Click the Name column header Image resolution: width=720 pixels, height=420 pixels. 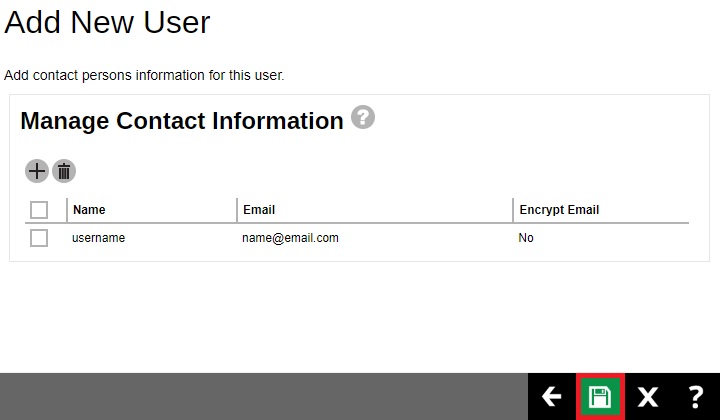tap(89, 210)
